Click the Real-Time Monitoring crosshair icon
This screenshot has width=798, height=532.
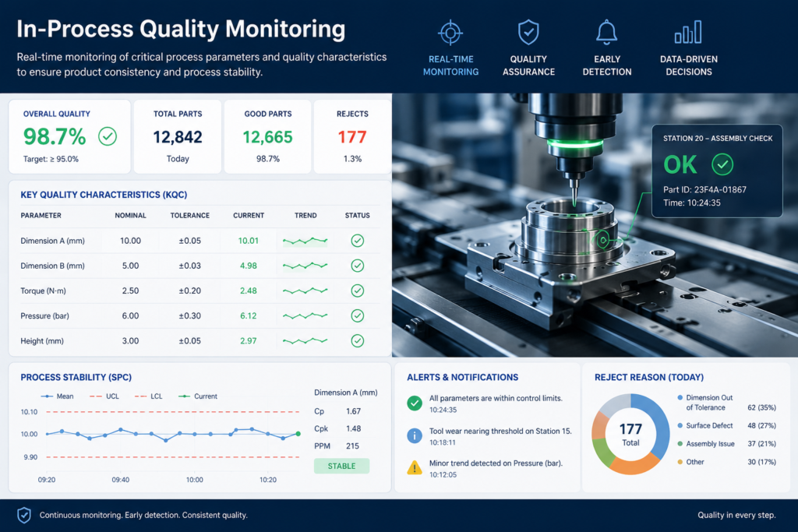pyautogui.click(x=450, y=33)
